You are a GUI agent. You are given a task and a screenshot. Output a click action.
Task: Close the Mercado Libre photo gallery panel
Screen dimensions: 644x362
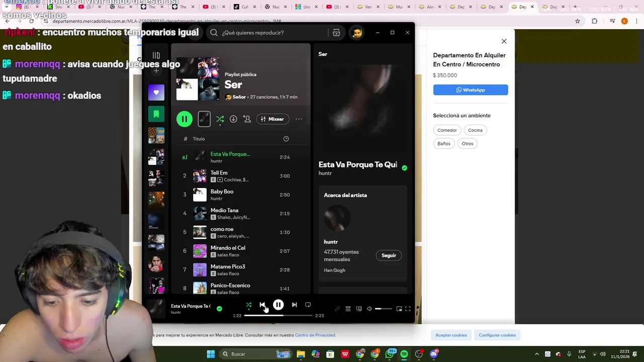click(x=504, y=41)
